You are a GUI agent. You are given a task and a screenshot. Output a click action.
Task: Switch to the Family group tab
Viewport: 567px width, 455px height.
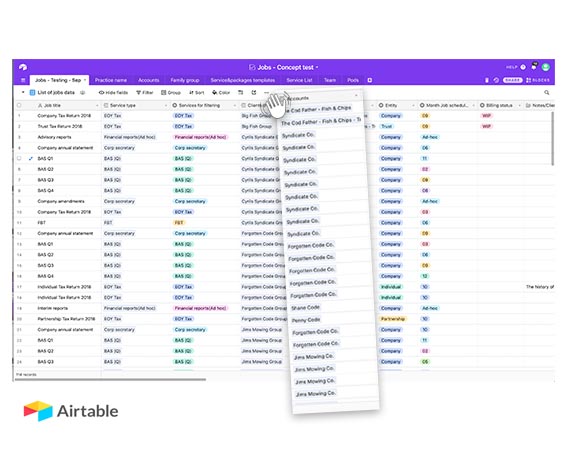click(x=185, y=80)
